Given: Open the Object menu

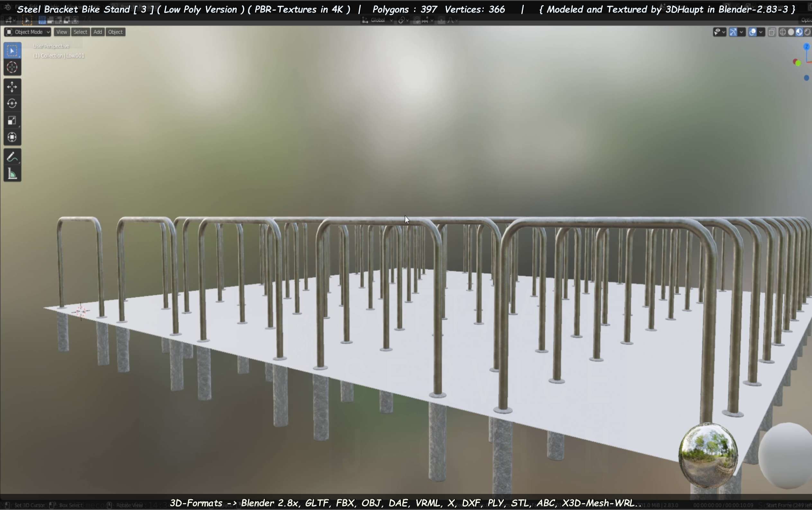Looking at the screenshot, I should [x=116, y=32].
